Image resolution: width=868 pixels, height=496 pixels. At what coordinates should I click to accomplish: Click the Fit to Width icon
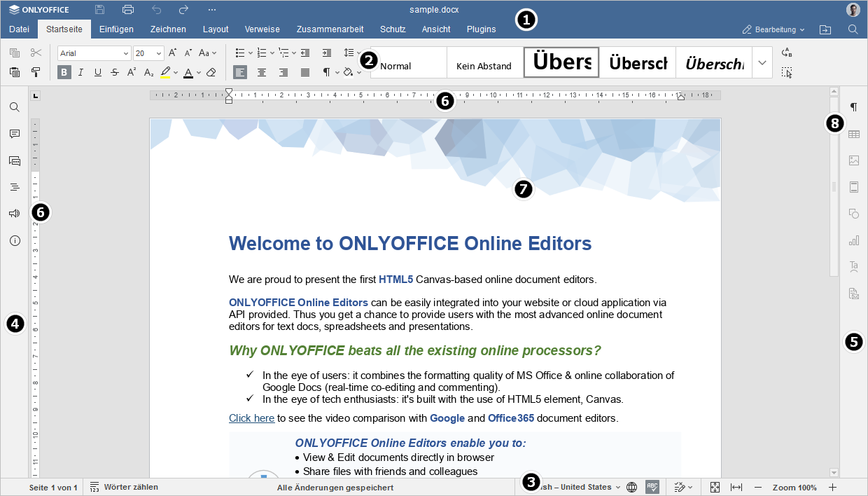[736, 487]
